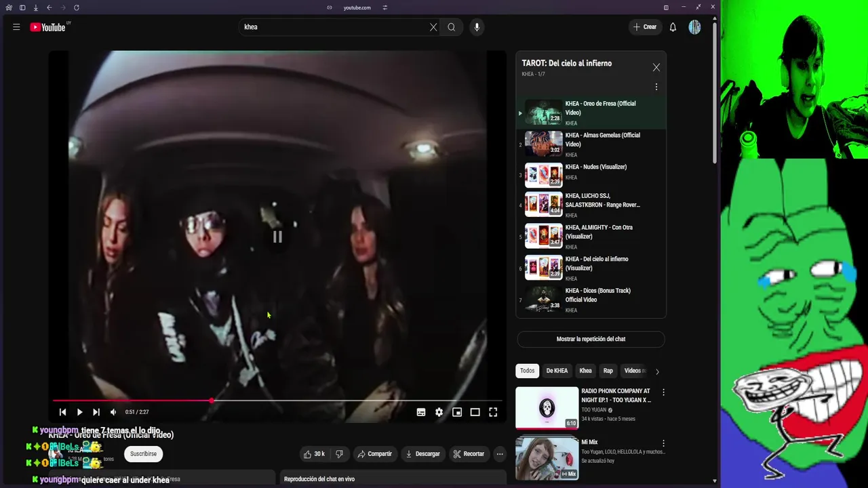Click the Suscribirse button
Viewport: 868px width, 488px height.
pos(143,454)
